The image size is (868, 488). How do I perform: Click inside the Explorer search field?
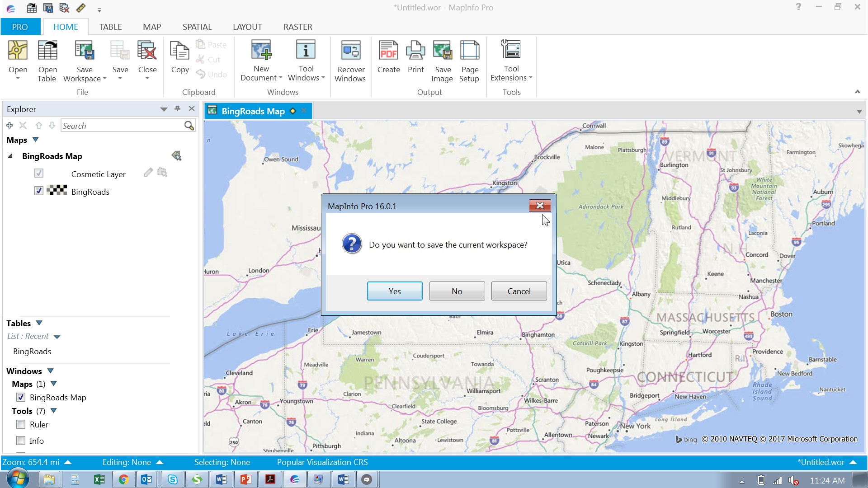pyautogui.click(x=122, y=126)
